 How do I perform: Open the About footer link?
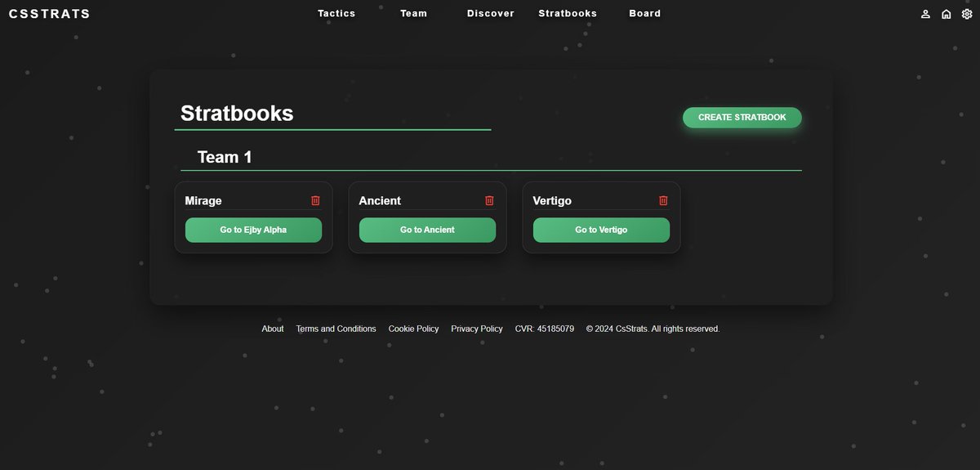[273, 329]
